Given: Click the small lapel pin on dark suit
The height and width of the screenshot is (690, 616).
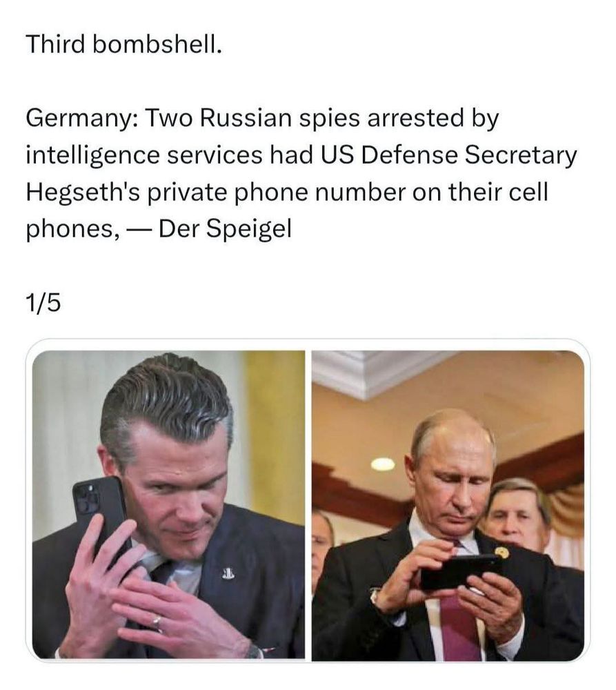Looking at the screenshot, I should point(228,573).
